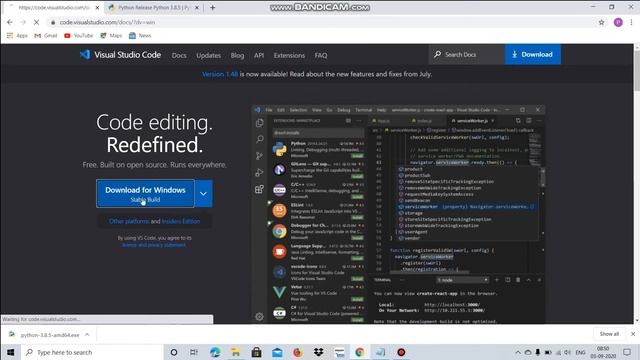
Task: Open the YouTube bookmark
Action: click(79, 36)
